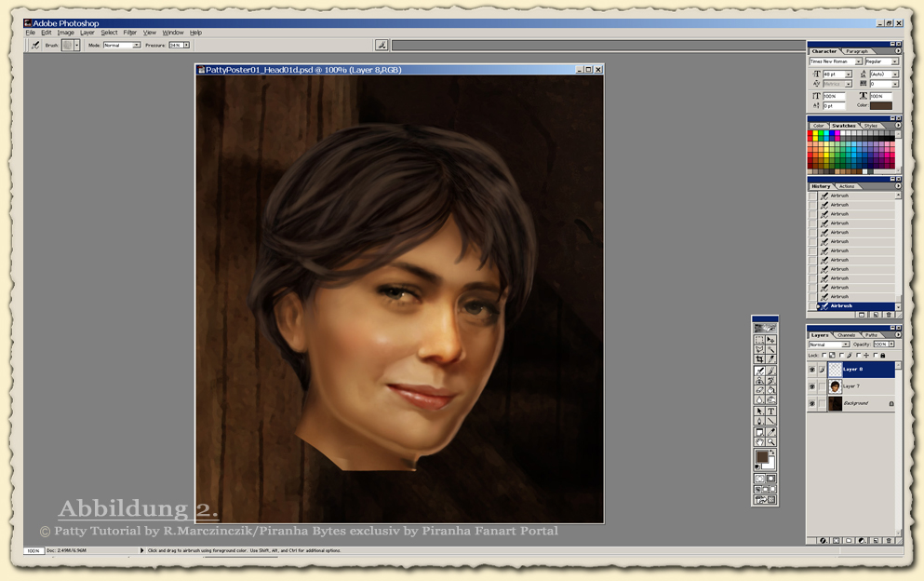The height and width of the screenshot is (581, 924).
Task: Open the brush picker dropdown arrow
Action: coord(76,45)
